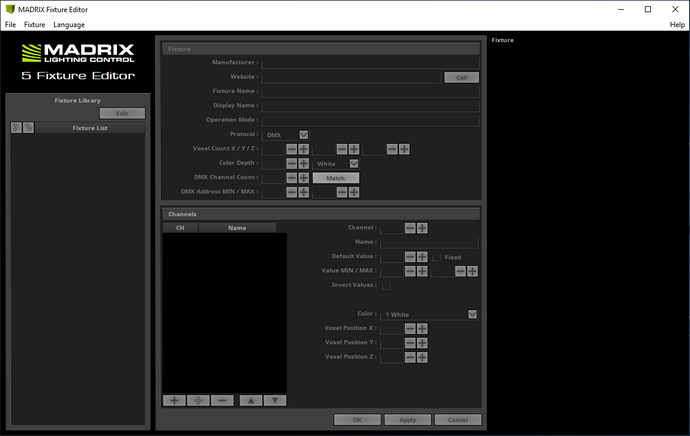Increase DMX Address MIN value
Viewport: 690px width, 436px height.
[x=304, y=192]
